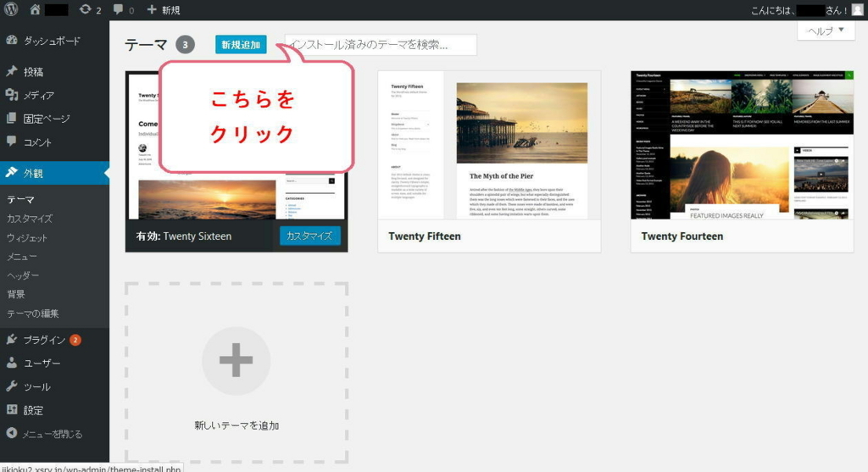The image size is (868, 472).
Task: Click the ダッシュボード dashboard icon
Action: (x=12, y=41)
